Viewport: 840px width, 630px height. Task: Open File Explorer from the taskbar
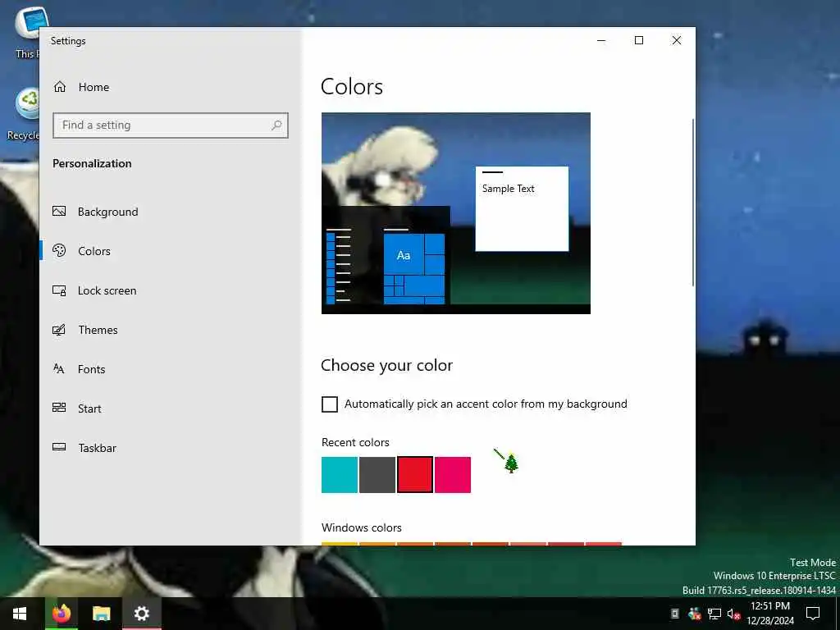[x=101, y=614]
